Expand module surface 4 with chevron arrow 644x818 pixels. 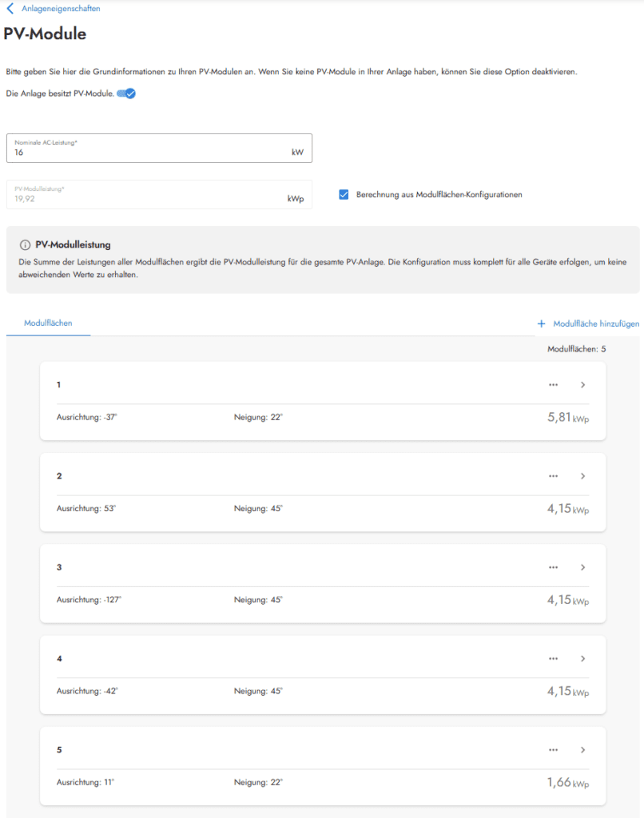(583, 659)
